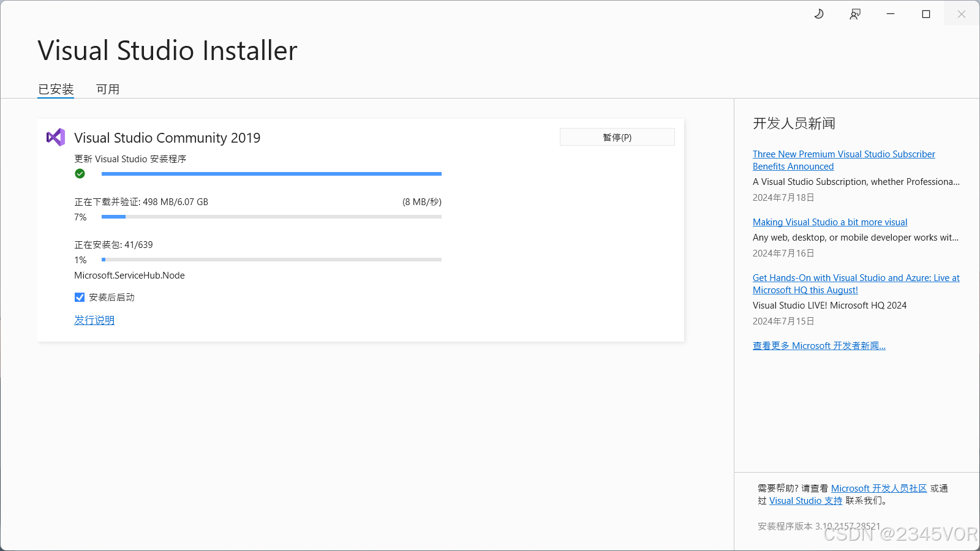Click Visual Studio LIVE! Microsoft HQ 2024 text
The height and width of the screenshot is (551, 980).
[x=829, y=305]
